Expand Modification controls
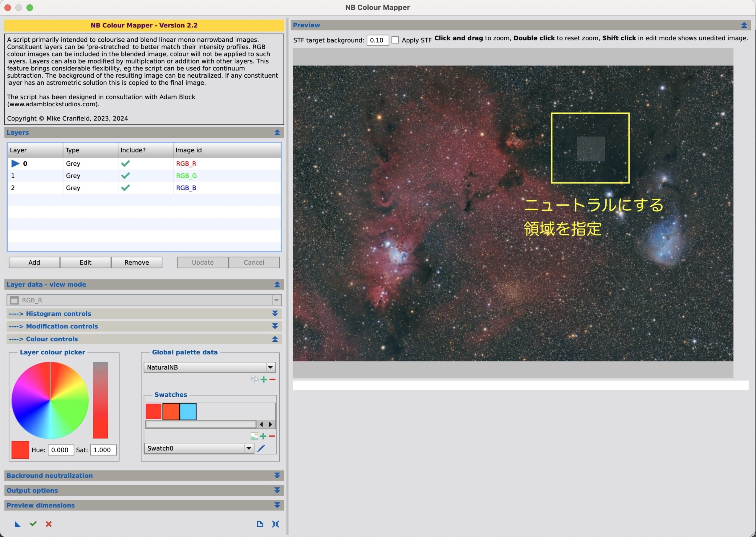756x537 pixels. click(275, 326)
